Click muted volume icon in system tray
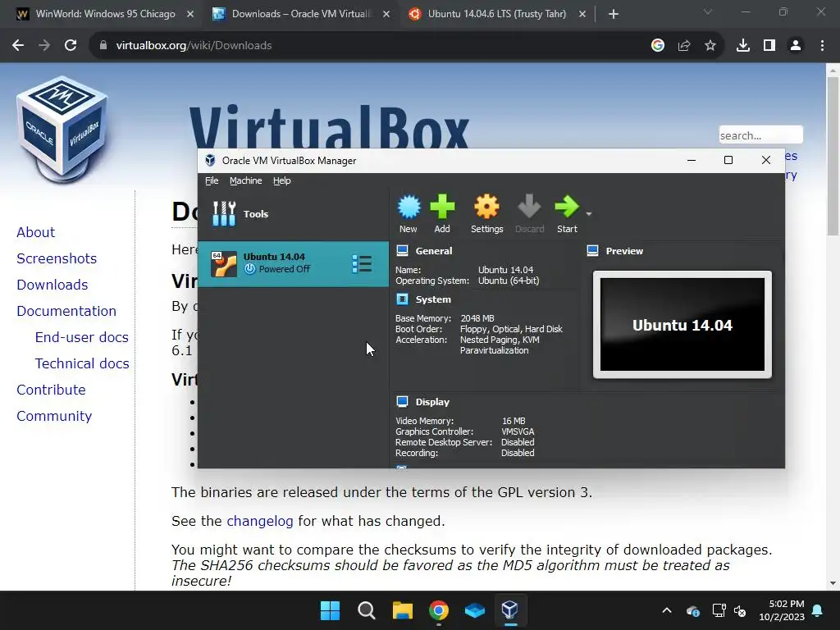840x630 pixels. point(740,610)
